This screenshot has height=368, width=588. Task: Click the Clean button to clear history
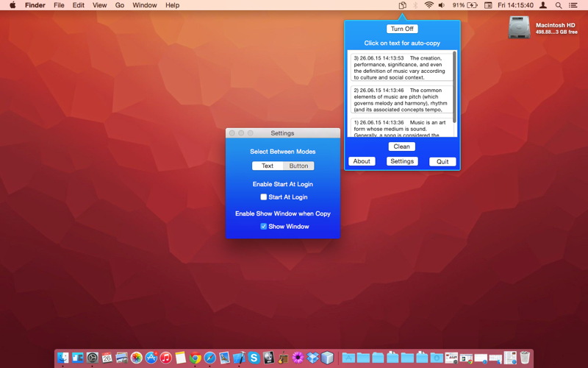tap(401, 146)
